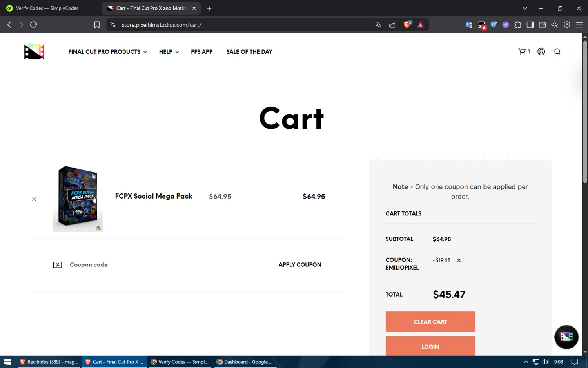The image size is (588, 368).
Task: Expand the Help menu
Action: 169,52
